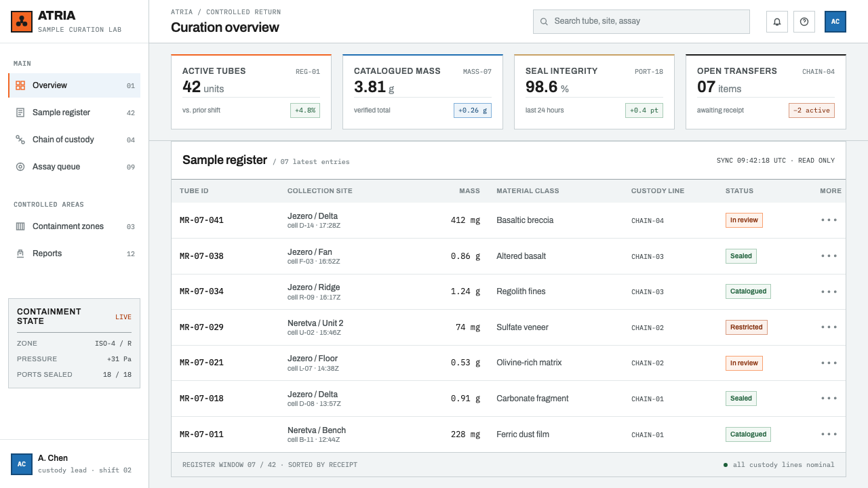Click the Assay queue target icon
The width and height of the screenshot is (868, 488).
pyautogui.click(x=20, y=167)
